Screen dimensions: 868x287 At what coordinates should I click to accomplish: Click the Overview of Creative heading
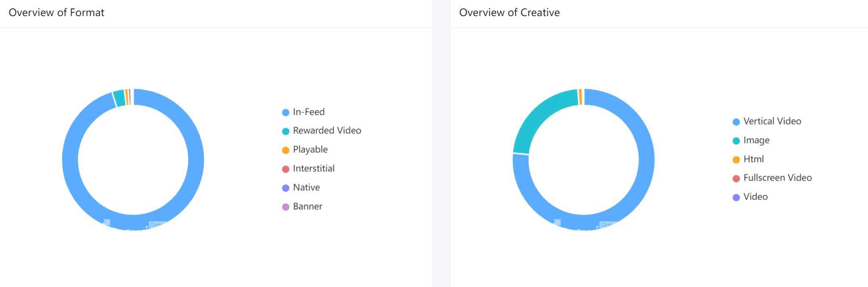509,12
